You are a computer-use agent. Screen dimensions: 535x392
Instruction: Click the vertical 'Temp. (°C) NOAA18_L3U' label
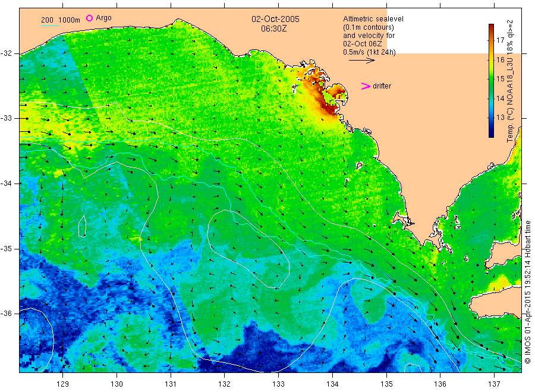tap(510, 81)
